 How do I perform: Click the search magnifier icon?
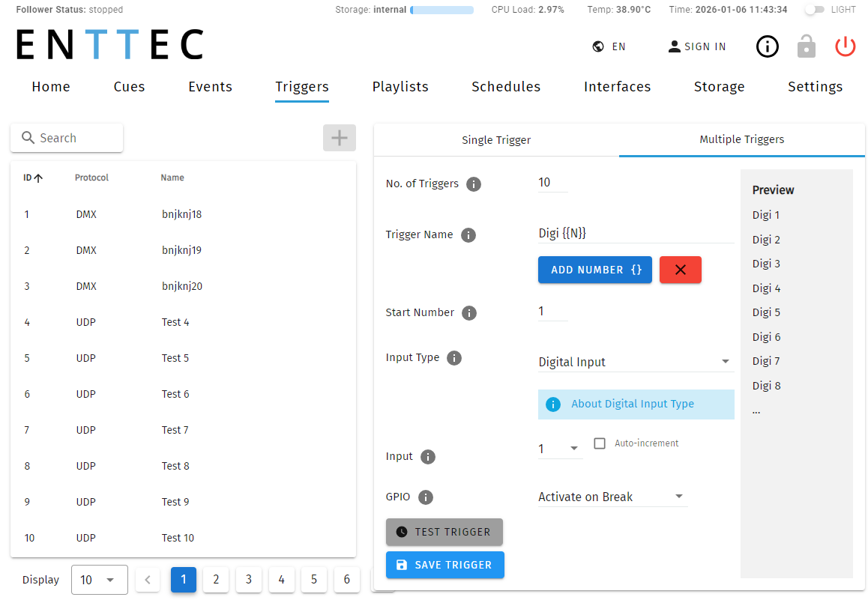pyautogui.click(x=28, y=138)
